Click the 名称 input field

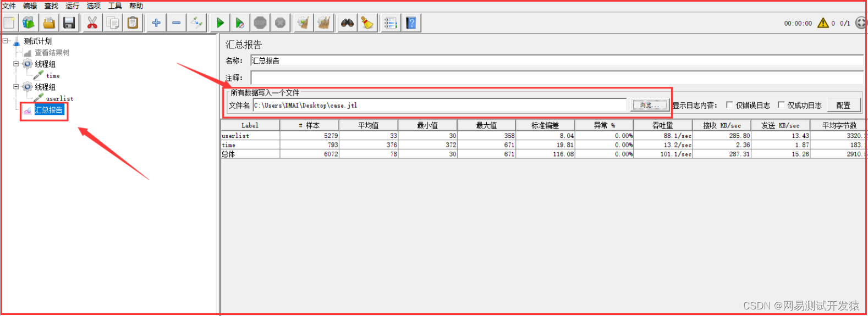557,60
